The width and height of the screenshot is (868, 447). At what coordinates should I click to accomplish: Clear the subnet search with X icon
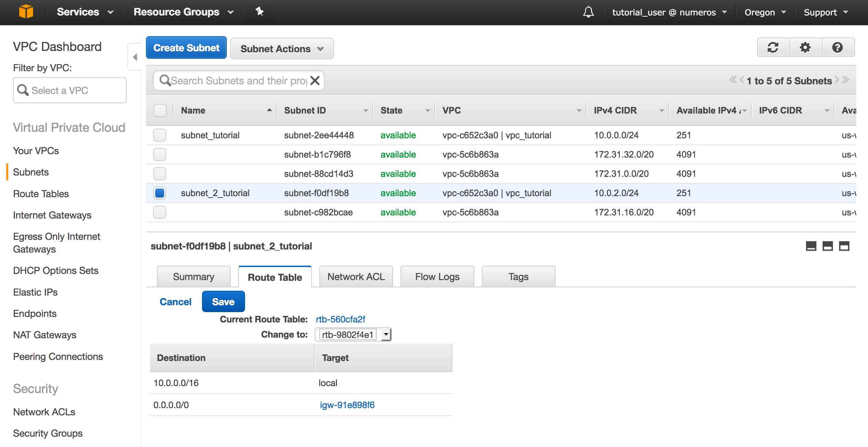[315, 81]
